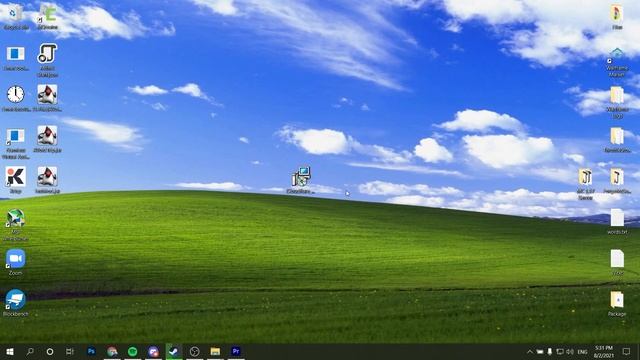Image resolution: width=640 pixels, height=360 pixels.
Task: Open the green E shortcut icon
Action: [x=47, y=16]
